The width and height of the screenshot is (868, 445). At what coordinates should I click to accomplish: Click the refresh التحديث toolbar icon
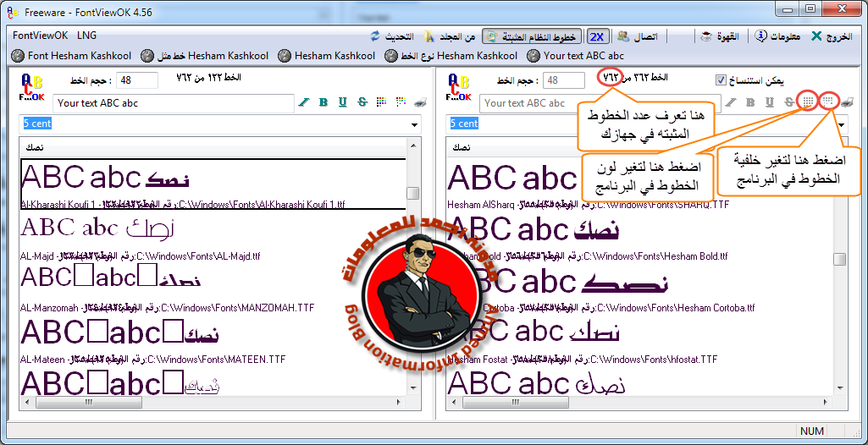(375, 36)
